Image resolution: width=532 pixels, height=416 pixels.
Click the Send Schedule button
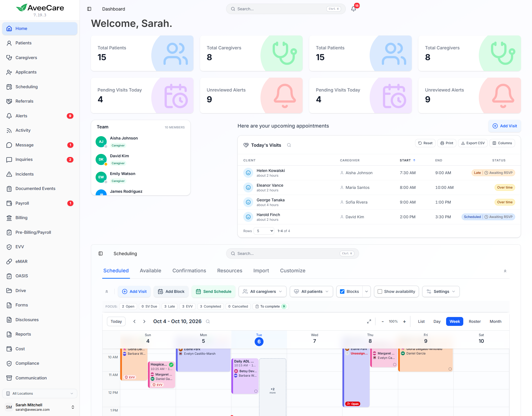click(213, 291)
